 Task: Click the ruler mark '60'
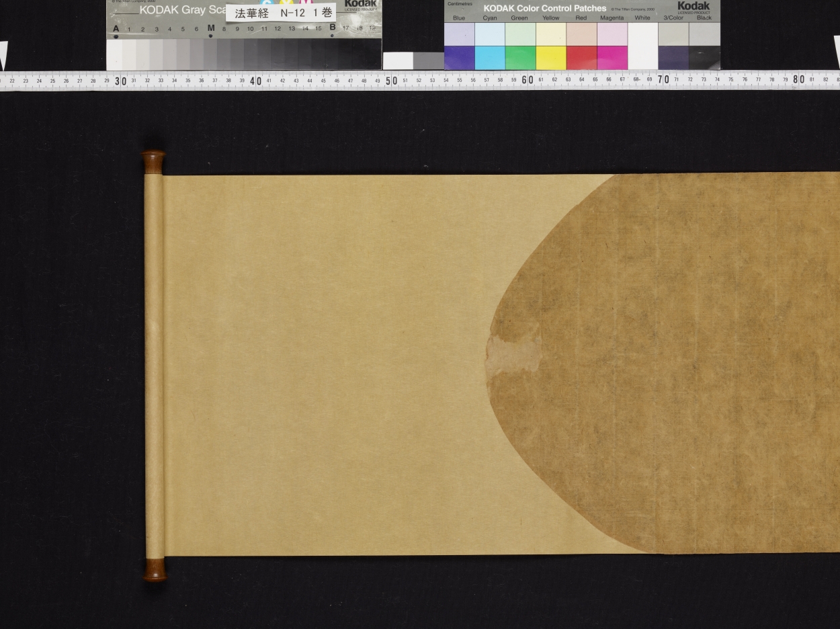pyautogui.click(x=528, y=80)
